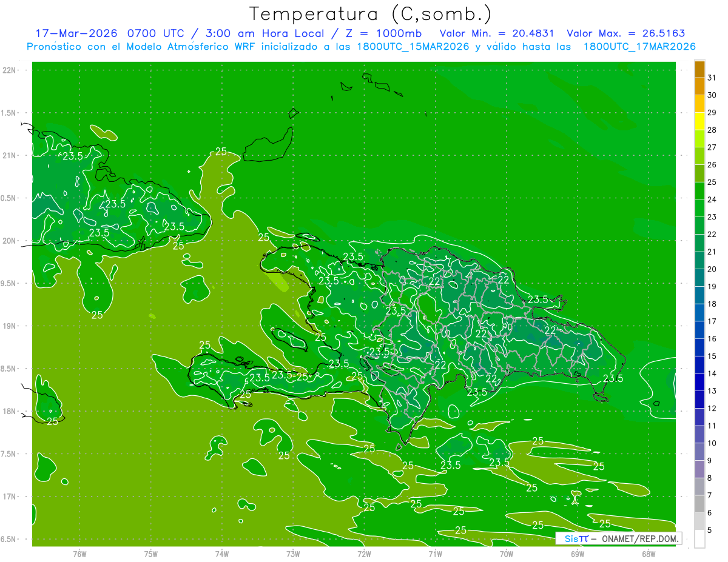Click the "22N" latitude axis label
The image size is (728, 562).
[10, 70]
